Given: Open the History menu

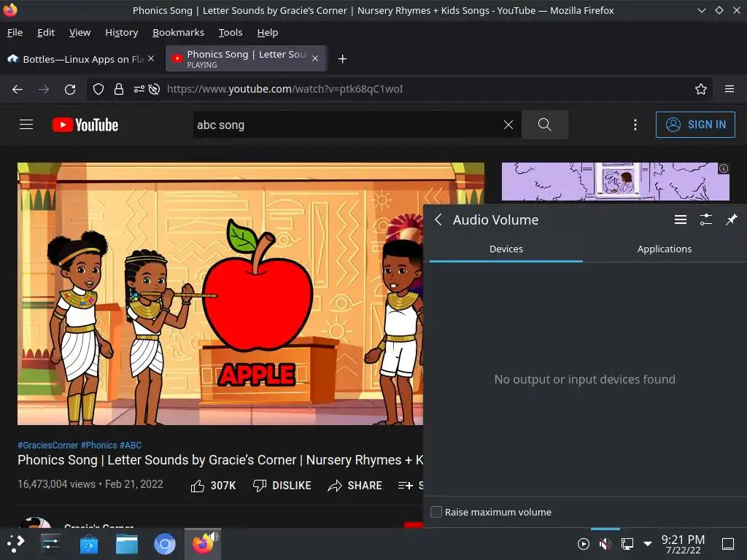Looking at the screenshot, I should pos(122,32).
